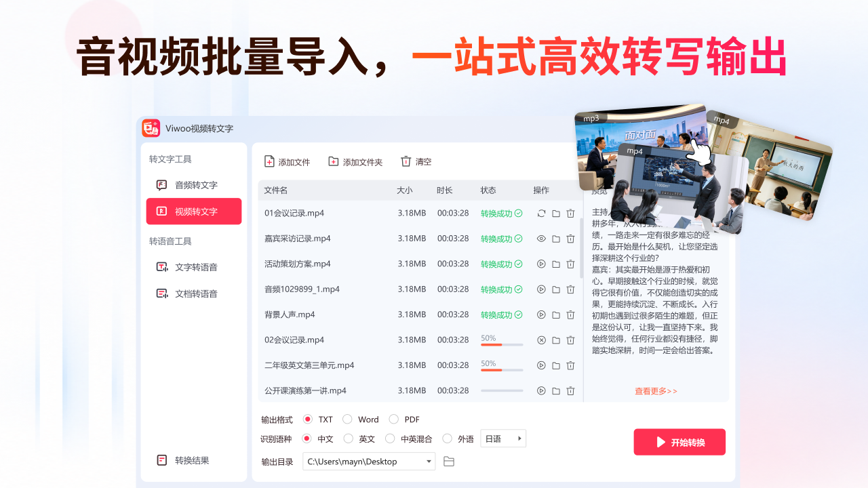The image size is (868, 488).
Task: Open the folder for 活动策划方案.mp4
Action: tap(556, 264)
